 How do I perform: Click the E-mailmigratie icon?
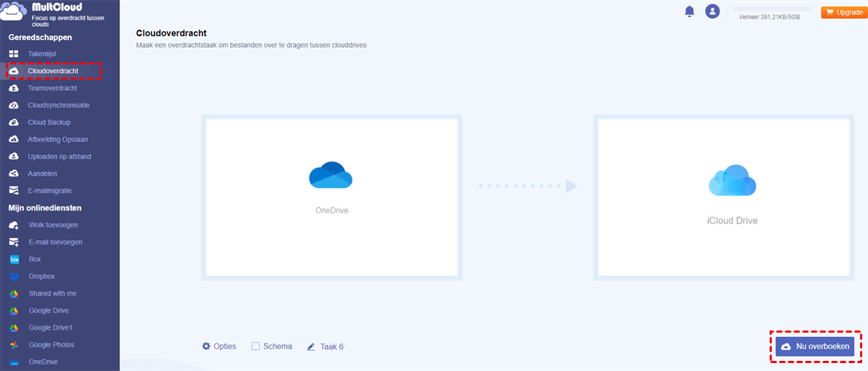click(x=14, y=191)
